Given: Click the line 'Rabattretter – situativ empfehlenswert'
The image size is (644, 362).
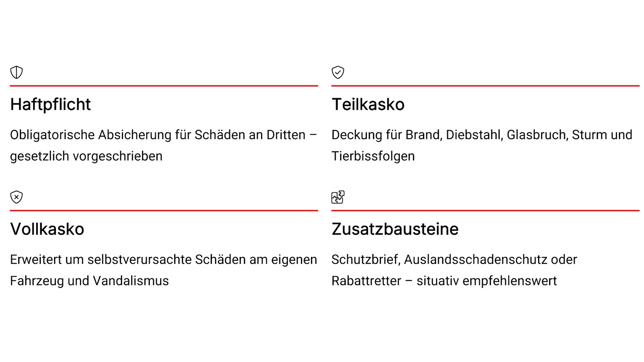Looking at the screenshot, I should 444,281.
